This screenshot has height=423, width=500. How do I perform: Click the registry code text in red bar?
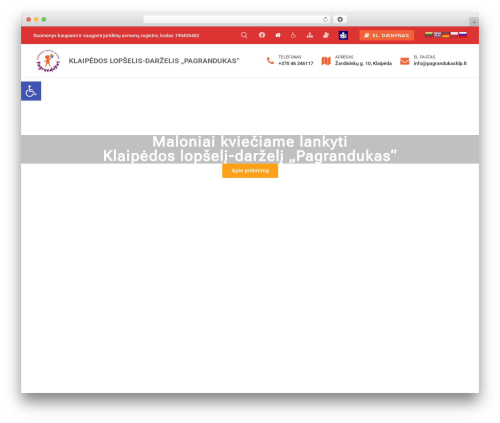tap(116, 35)
